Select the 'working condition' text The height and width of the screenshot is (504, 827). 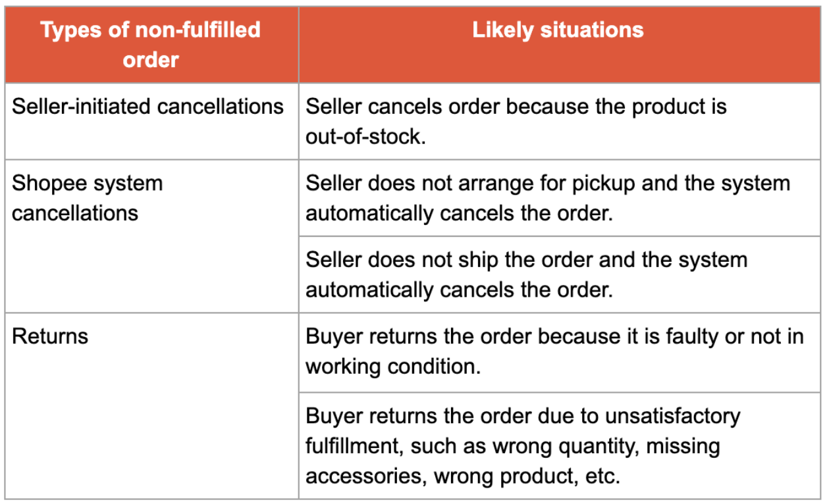[392, 366]
